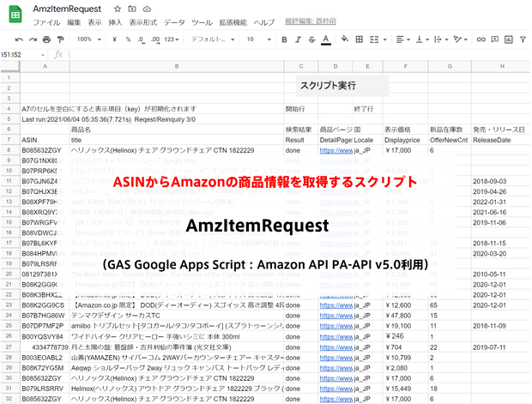The width and height of the screenshot is (532, 404).
Task: Open the text wrapping dropdown
Action: click(441, 39)
